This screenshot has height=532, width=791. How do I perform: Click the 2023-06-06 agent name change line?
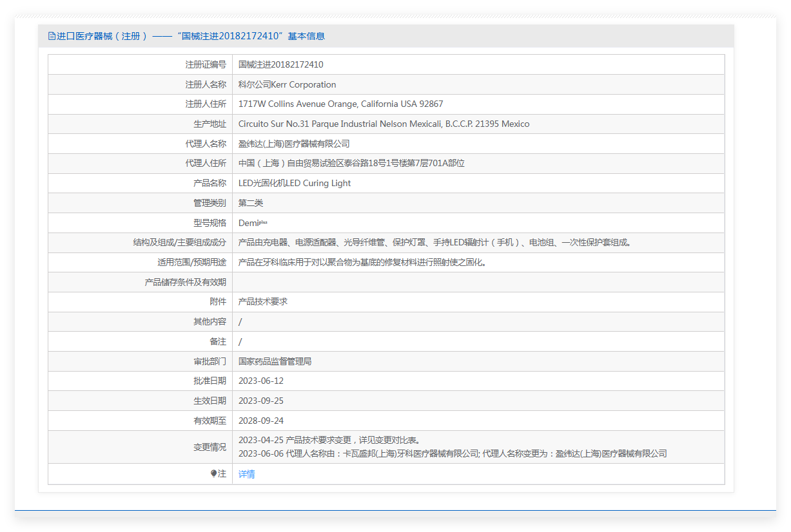pyautogui.click(x=453, y=453)
